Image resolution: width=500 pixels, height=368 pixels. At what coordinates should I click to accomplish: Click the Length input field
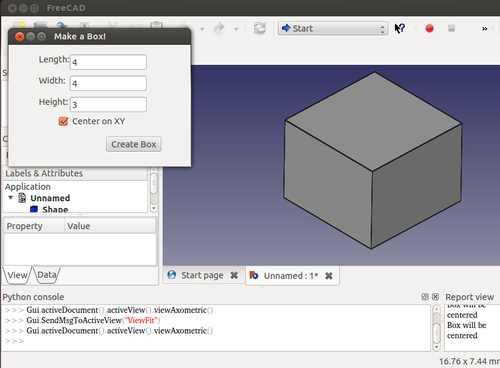(x=108, y=62)
